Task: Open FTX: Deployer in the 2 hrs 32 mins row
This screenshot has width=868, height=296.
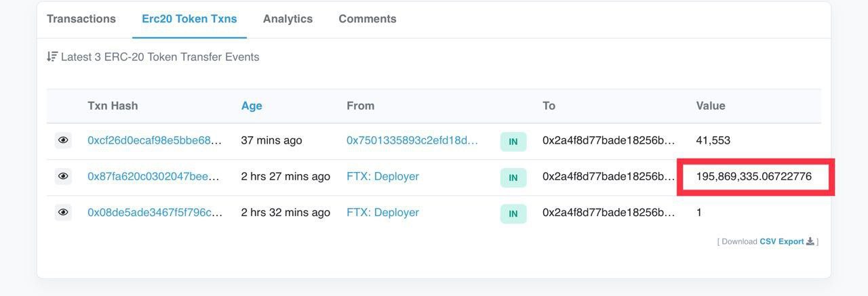Action: (382, 212)
